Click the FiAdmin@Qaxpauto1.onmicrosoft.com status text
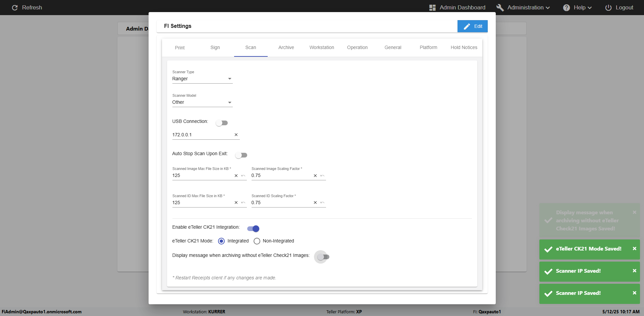The image size is (644, 316). pos(42,312)
